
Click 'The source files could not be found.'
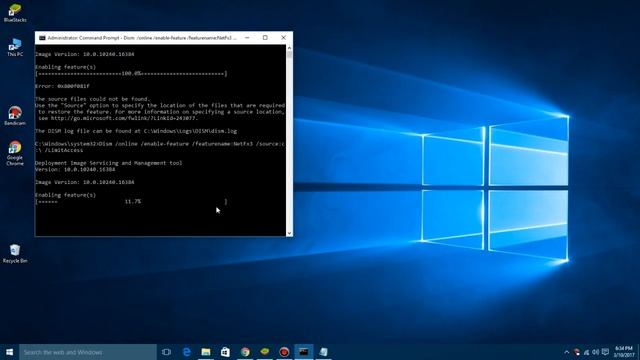pyautogui.click(x=93, y=99)
